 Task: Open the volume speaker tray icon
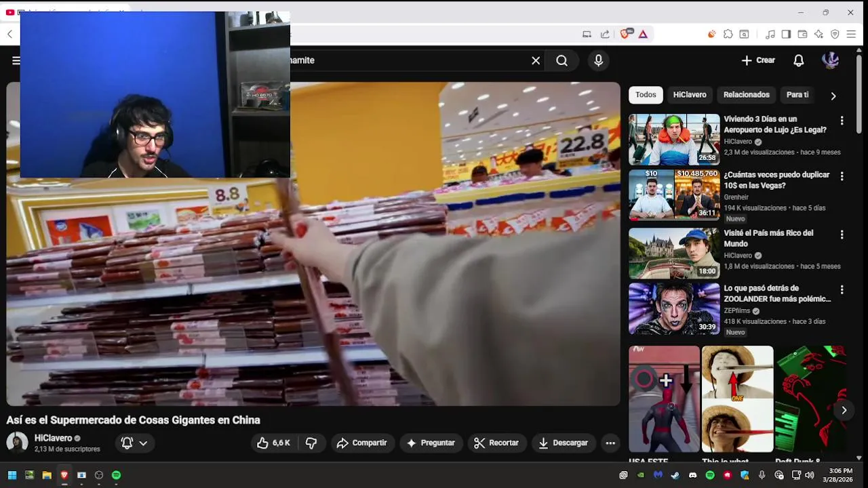809,475
